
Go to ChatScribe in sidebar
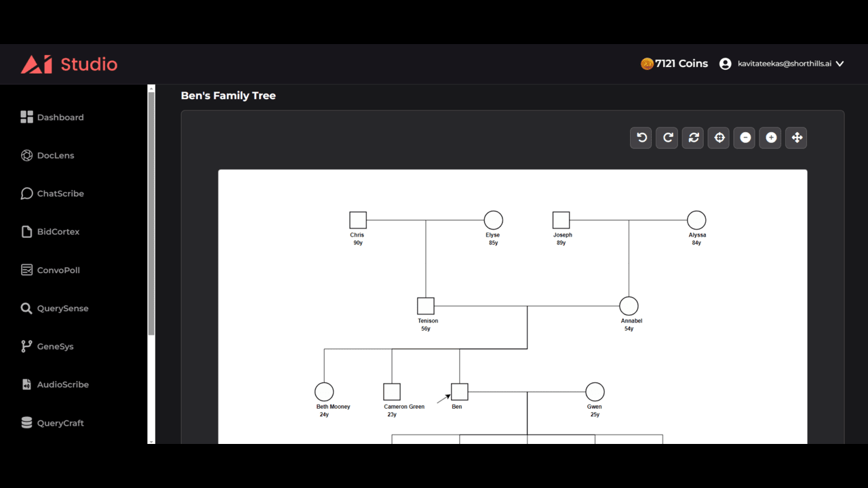click(x=52, y=194)
